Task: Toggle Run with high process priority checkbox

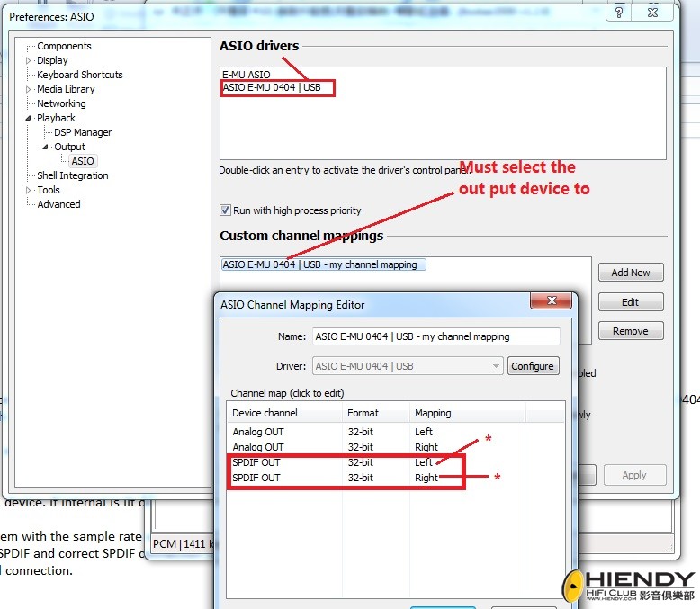Action: 226,210
